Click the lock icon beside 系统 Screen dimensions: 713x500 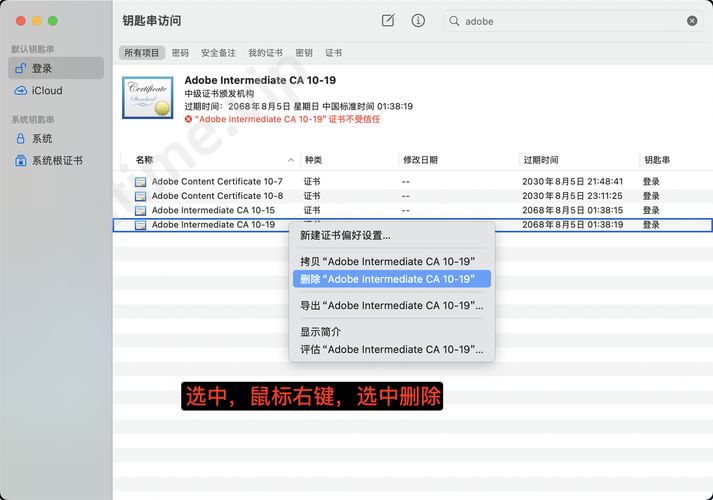tap(20, 138)
